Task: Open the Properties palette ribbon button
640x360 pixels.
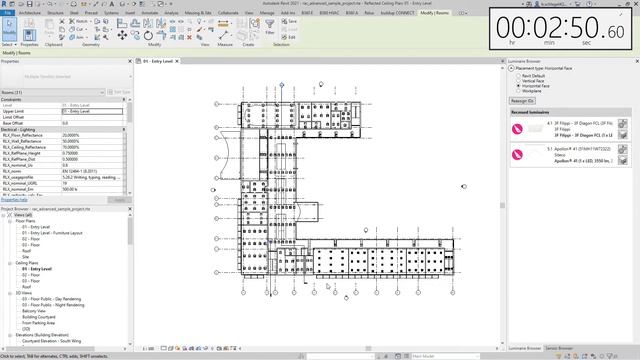Action: [x=29, y=35]
